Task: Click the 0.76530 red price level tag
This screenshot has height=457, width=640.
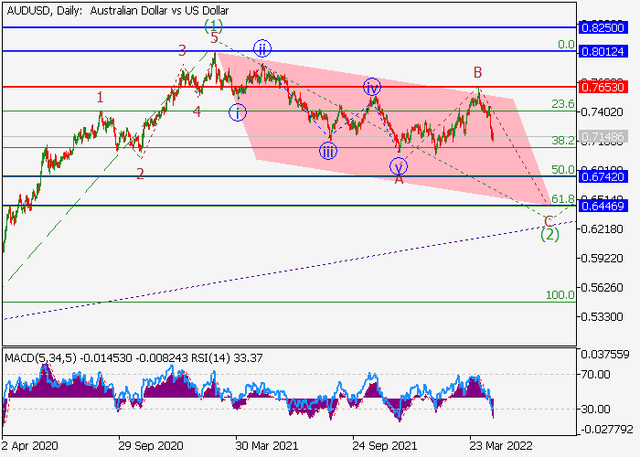Action: (x=607, y=87)
